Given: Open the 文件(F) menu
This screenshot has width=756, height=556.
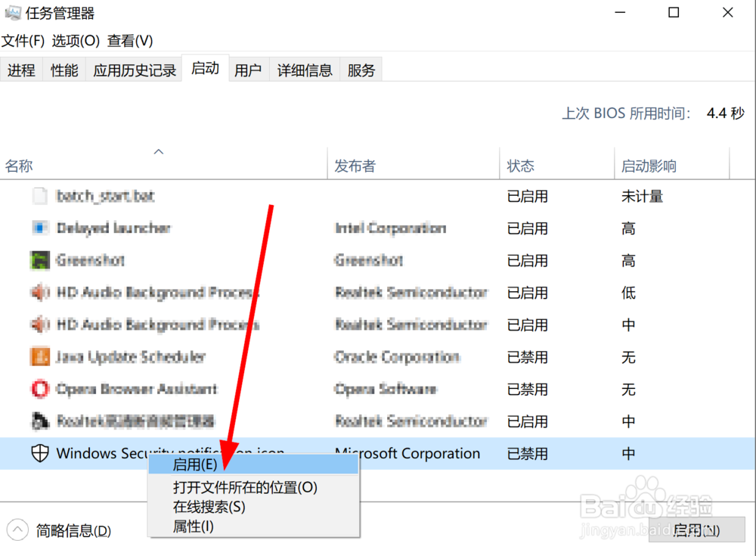Looking at the screenshot, I should click(23, 41).
